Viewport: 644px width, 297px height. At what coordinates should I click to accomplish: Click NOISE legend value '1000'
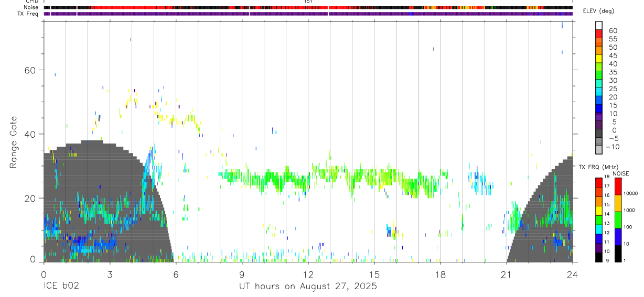point(630,210)
